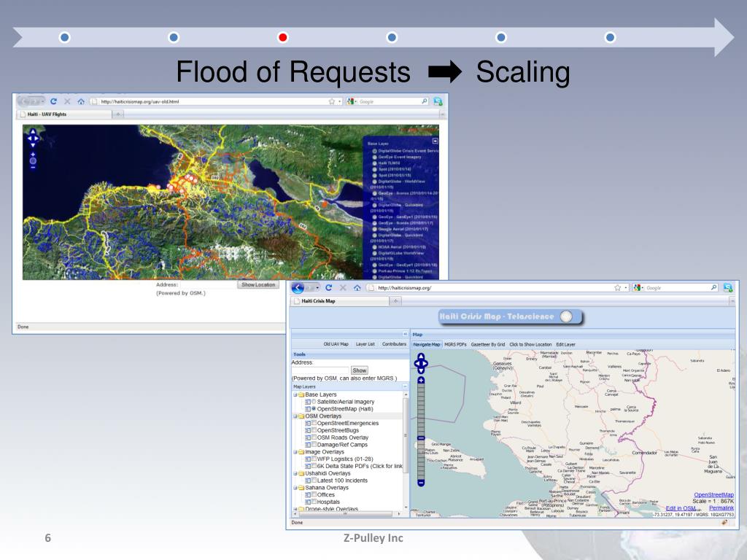The width and height of the screenshot is (747, 560).
Task: Expand the Drone-style Overlays folder
Action: pos(295,509)
